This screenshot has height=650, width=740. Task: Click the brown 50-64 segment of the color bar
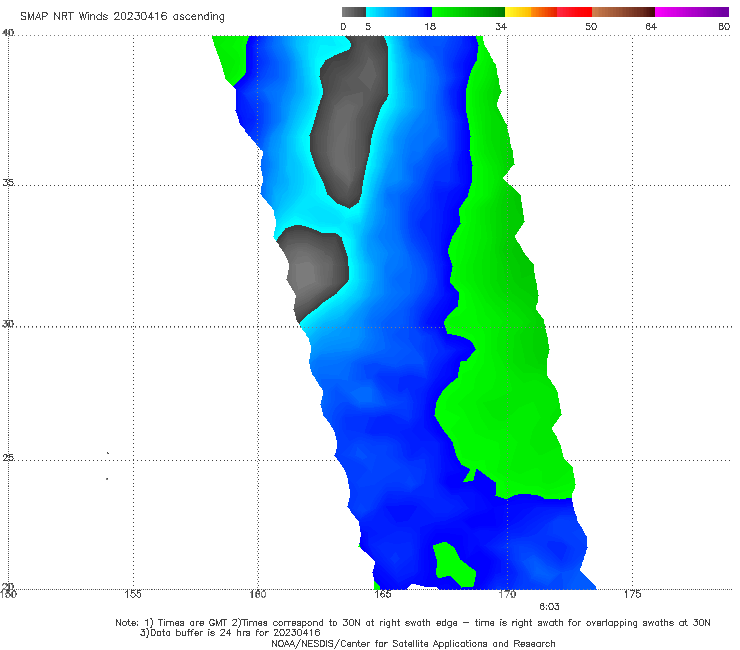tap(623, 12)
